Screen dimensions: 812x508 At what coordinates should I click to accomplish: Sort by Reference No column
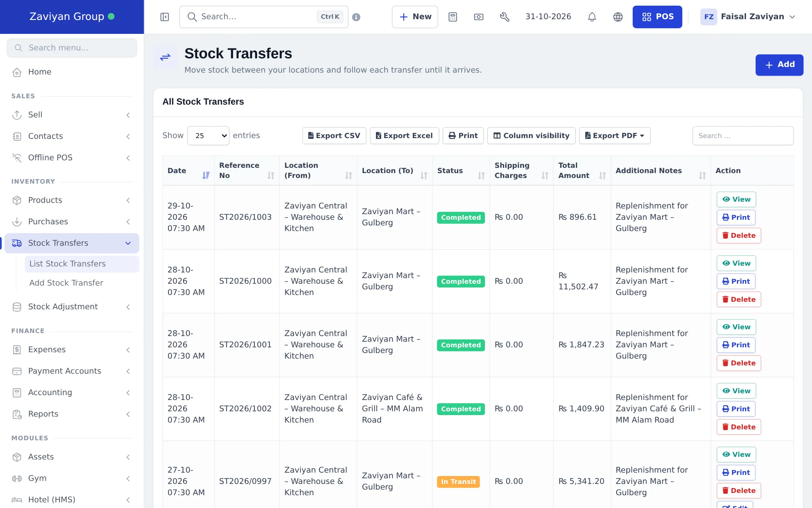pos(247,170)
